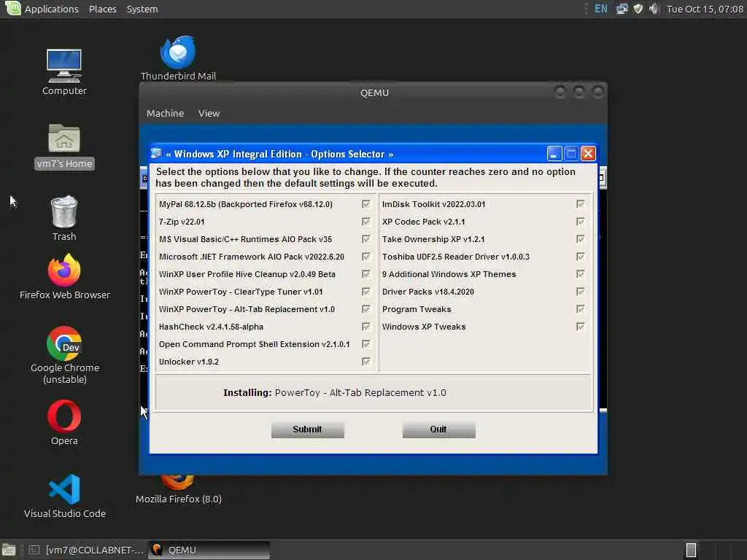Image resolution: width=747 pixels, height=560 pixels.
Task: Click the workspace switcher in bottom panel
Action: (x=692, y=550)
